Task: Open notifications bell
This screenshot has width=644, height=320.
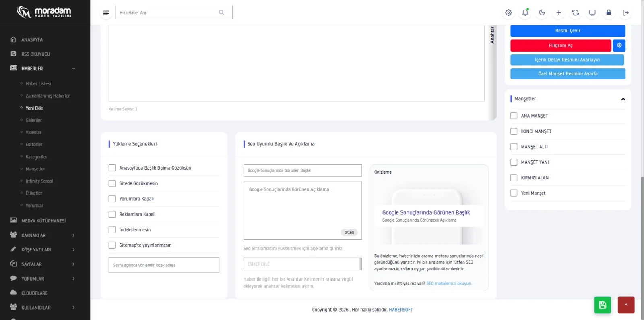Action: pyautogui.click(x=525, y=12)
